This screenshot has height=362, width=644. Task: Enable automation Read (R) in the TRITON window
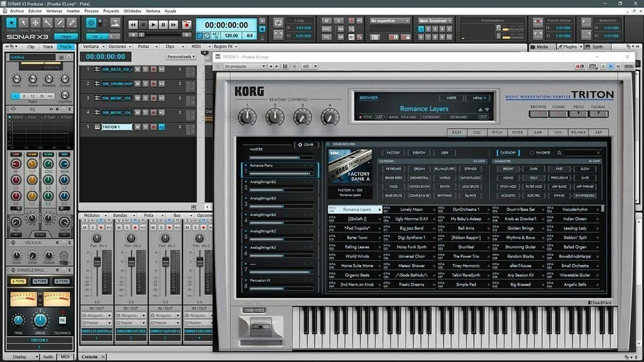click(611, 67)
